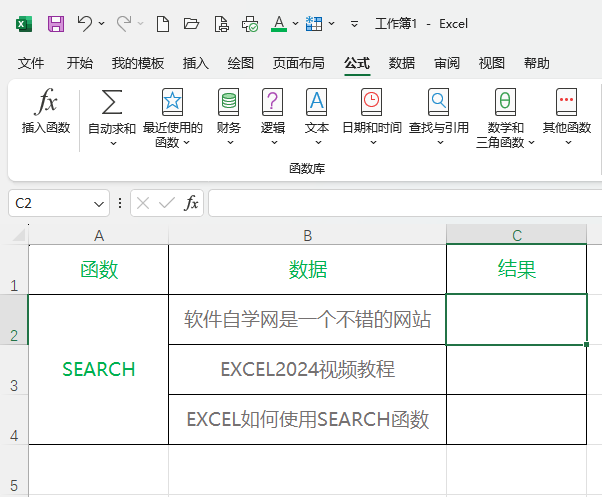The width and height of the screenshot is (602, 497).
Task: Open the 帮助 tab
Action: pyautogui.click(x=537, y=63)
